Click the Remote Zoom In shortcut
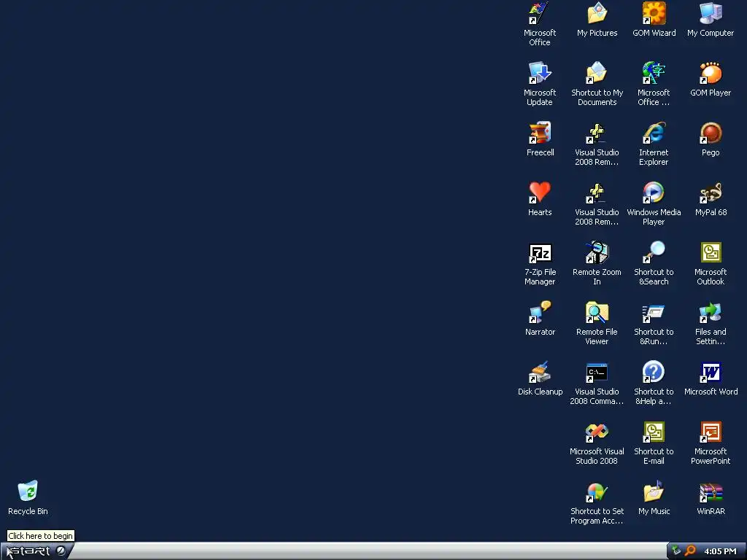The width and height of the screenshot is (747, 560). [x=597, y=253]
